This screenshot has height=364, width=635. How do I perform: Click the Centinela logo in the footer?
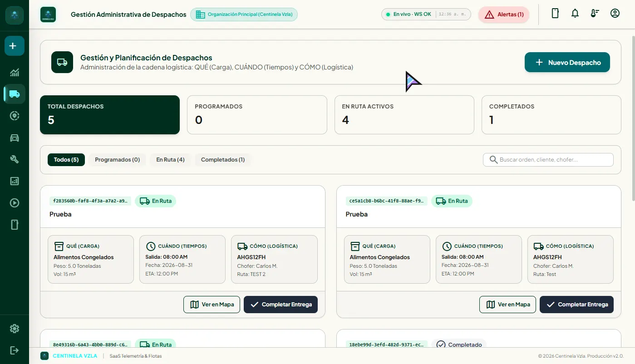(x=44, y=356)
